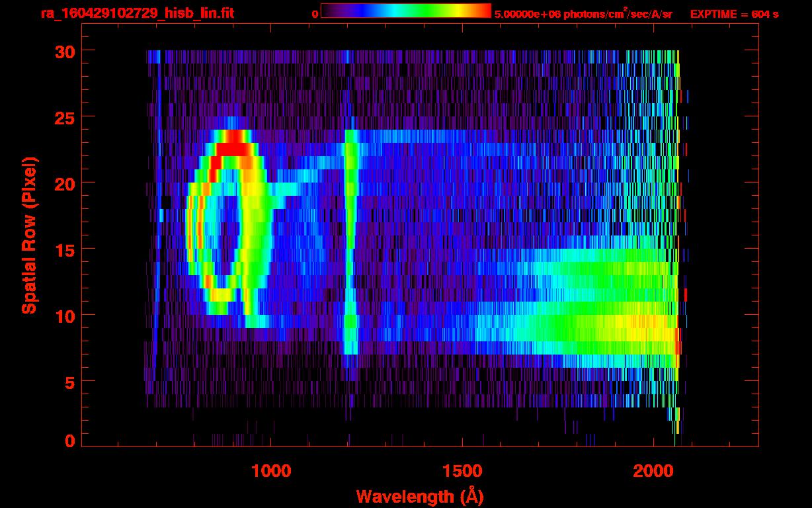
Task: Click the EXPTIME = 604 s label
Action: click(x=734, y=14)
